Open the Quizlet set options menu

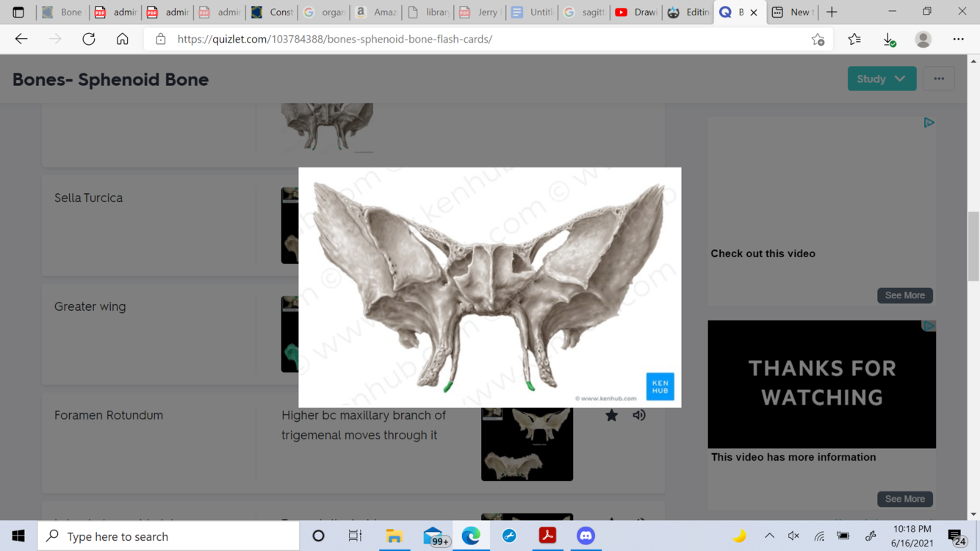(x=939, y=79)
